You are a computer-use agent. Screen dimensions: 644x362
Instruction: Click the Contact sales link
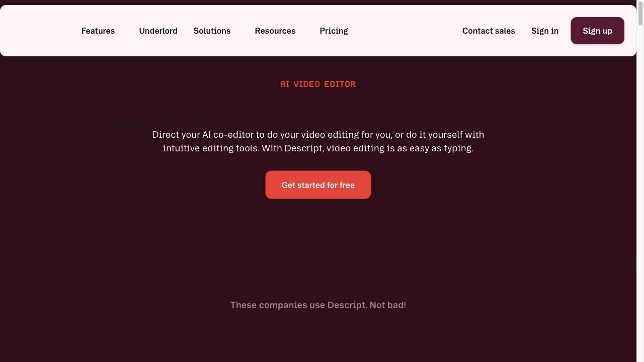pyautogui.click(x=489, y=31)
